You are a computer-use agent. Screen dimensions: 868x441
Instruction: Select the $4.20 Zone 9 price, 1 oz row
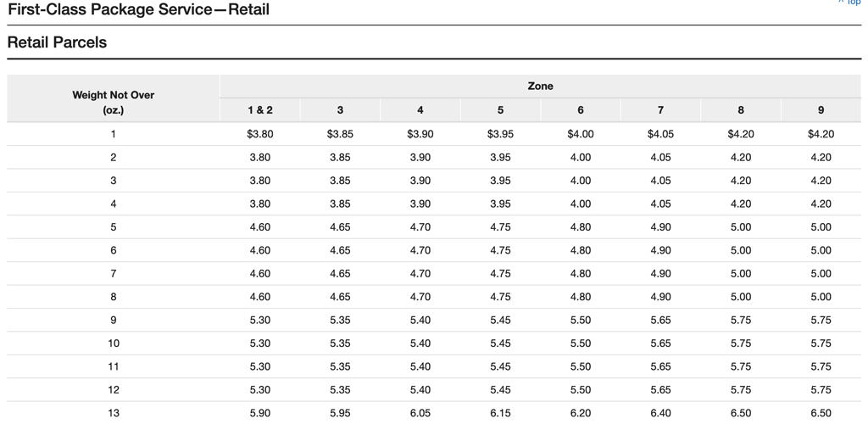pyautogui.click(x=821, y=134)
